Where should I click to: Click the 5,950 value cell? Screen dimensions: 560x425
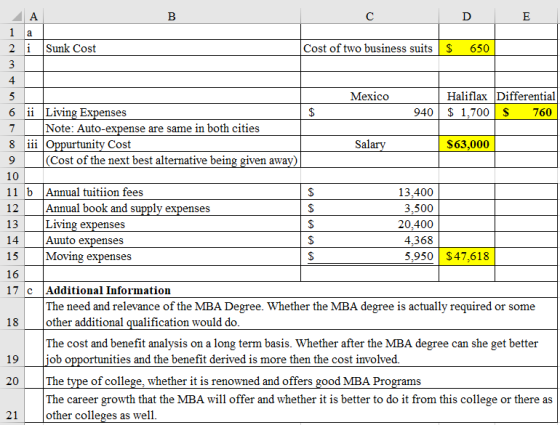369,256
